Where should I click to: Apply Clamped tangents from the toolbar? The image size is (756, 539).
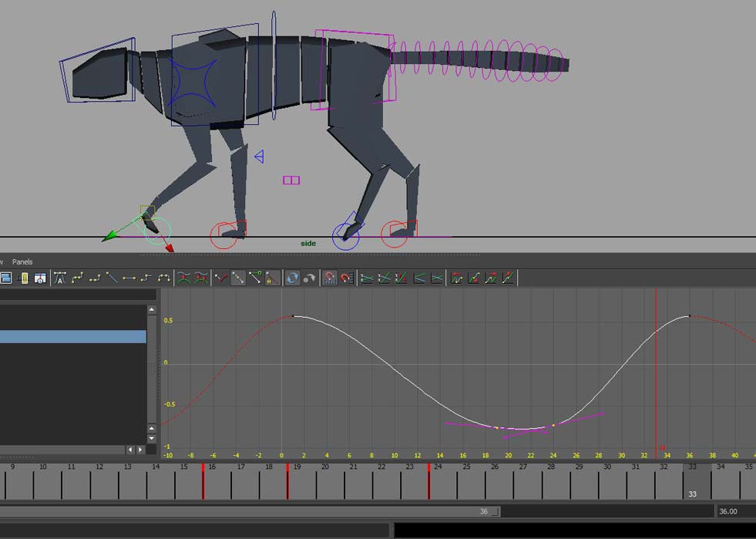(x=95, y=278)
